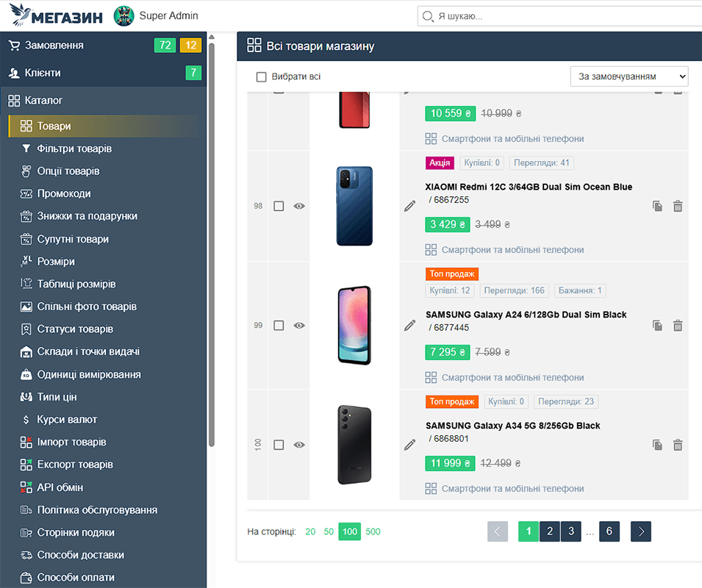This screenshot has height=588, width=702.
Task: Click the blue Redmi 12C thumbnail
Action: 354,206
